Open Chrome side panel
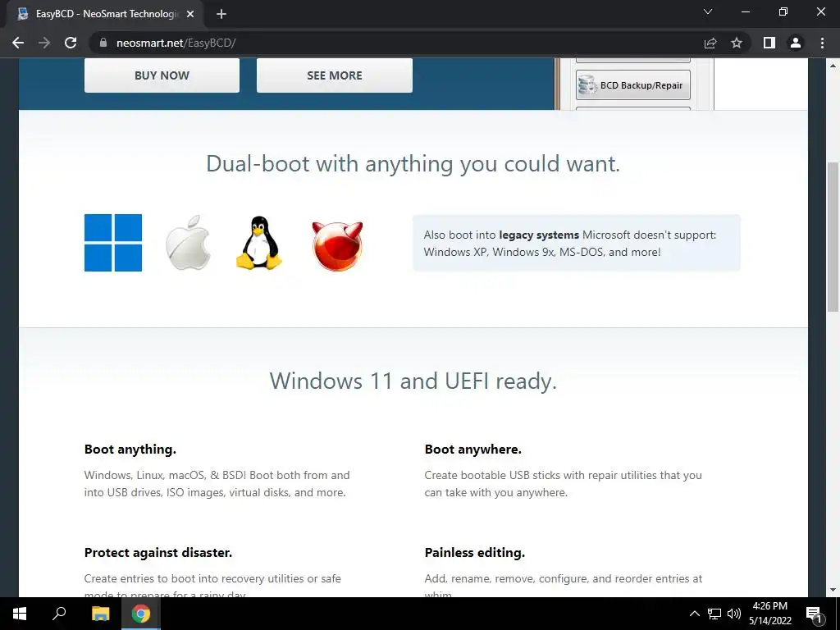840x630 pixels. (769, 43)
